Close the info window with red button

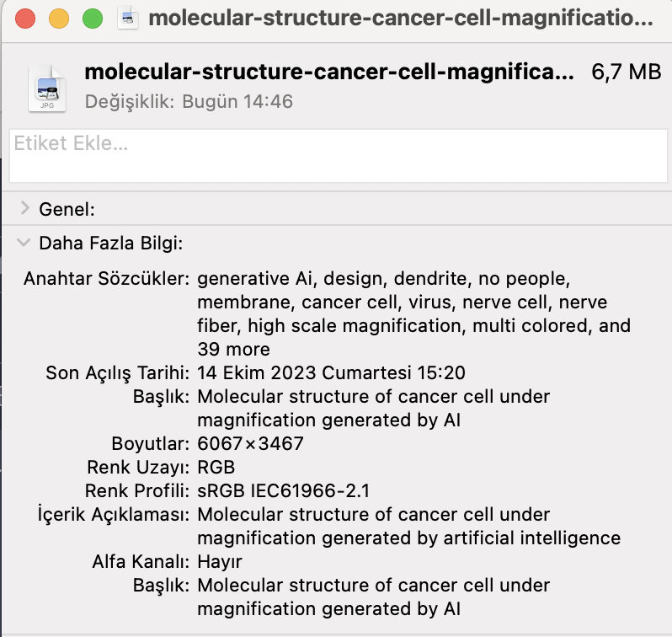click(x=25, y=19)
